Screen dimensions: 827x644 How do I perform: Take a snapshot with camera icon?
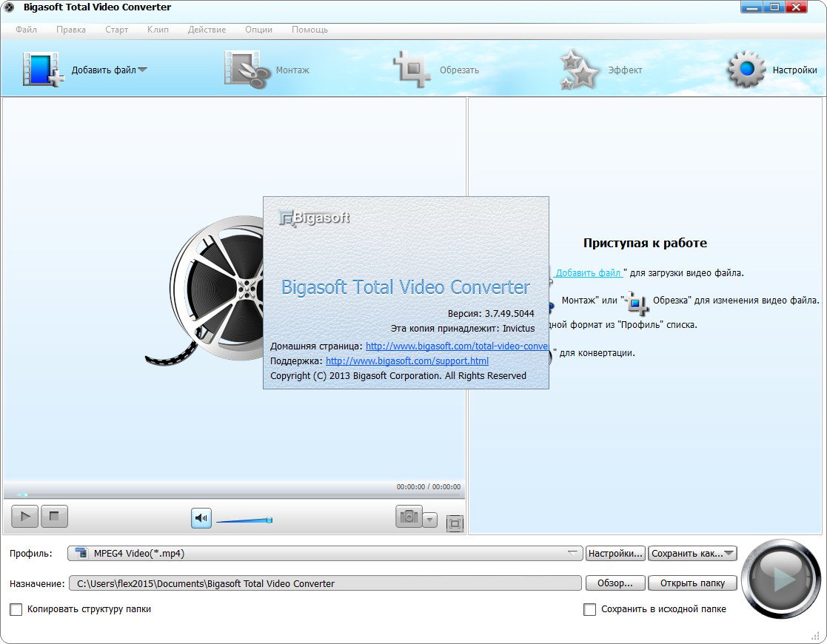pyautogui.click(x=409, y=517)
